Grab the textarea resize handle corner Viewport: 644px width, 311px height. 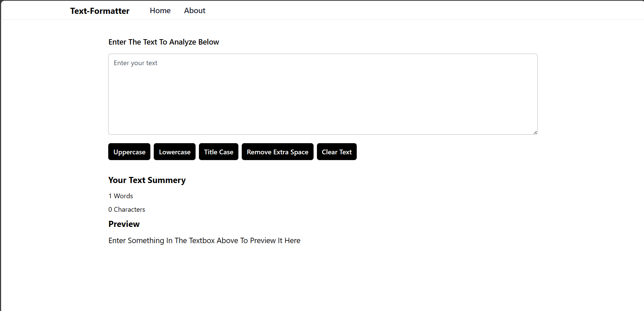(x=535, y=132)
